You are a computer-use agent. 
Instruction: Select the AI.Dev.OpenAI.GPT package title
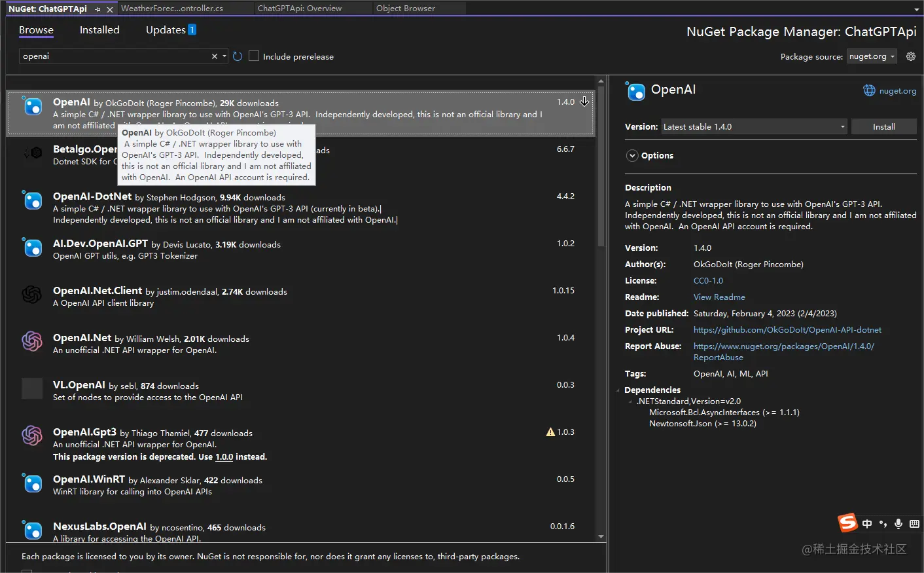(100, 244)
